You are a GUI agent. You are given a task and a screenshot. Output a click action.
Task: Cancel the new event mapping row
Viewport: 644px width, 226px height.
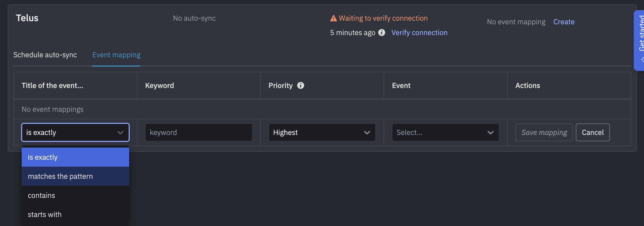592,132
